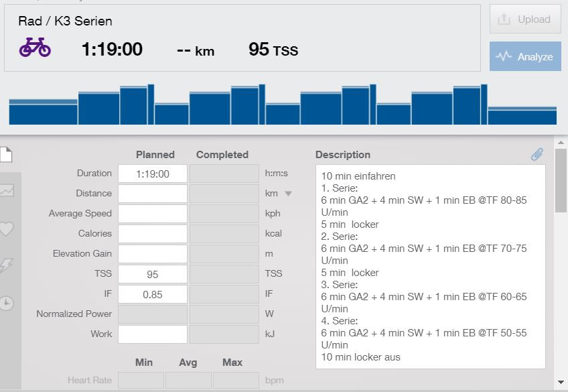The width and height of the screenshot is (568, 392).
Task: Click the Upload button
Action: pyautogui.click(x=525, y=19)
